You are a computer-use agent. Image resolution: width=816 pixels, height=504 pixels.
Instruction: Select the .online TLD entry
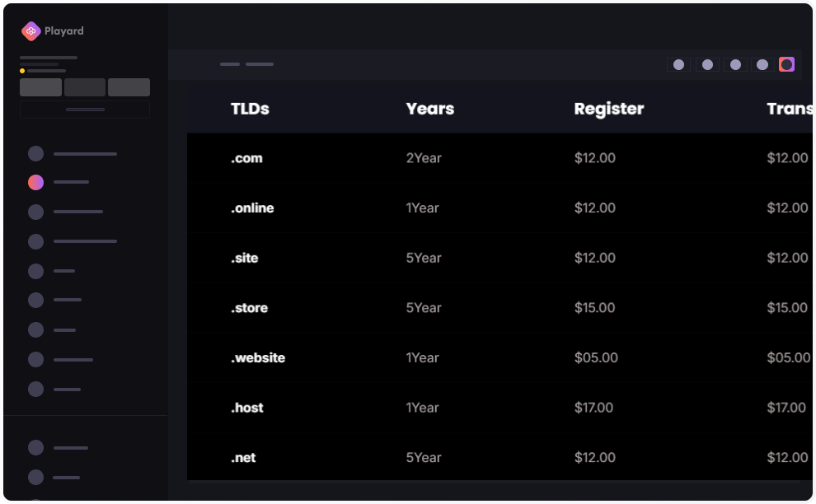pos(252,208)
